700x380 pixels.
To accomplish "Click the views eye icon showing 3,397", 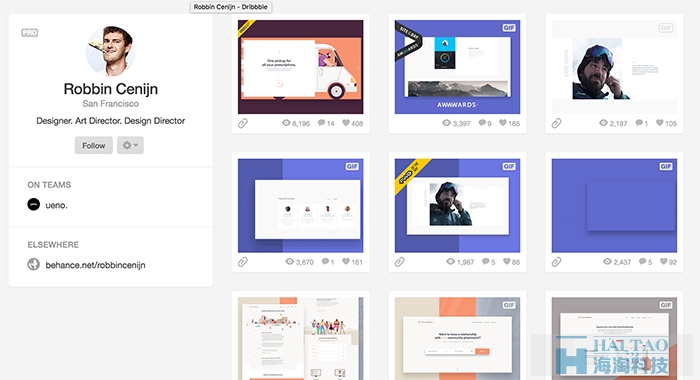I will click(446, 123).
